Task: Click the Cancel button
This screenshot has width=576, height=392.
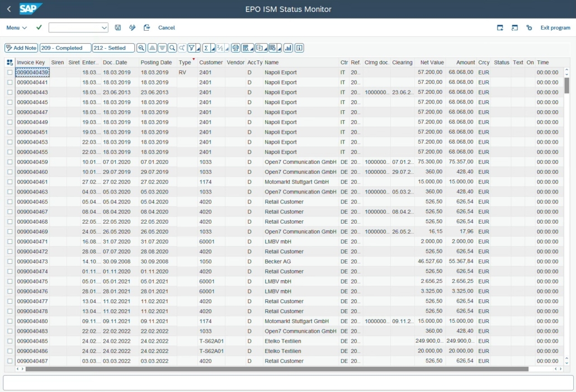Action: pyautogui.click(x=167, y=27)
